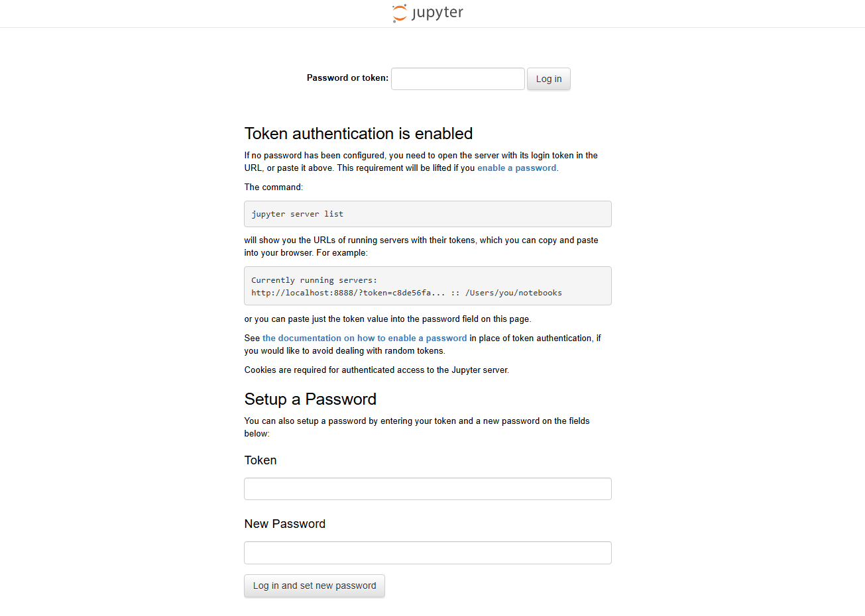Screen dimensions: 865x616
Task: Click the 'Currently running servers:' example line
Action: pos(314,280)
